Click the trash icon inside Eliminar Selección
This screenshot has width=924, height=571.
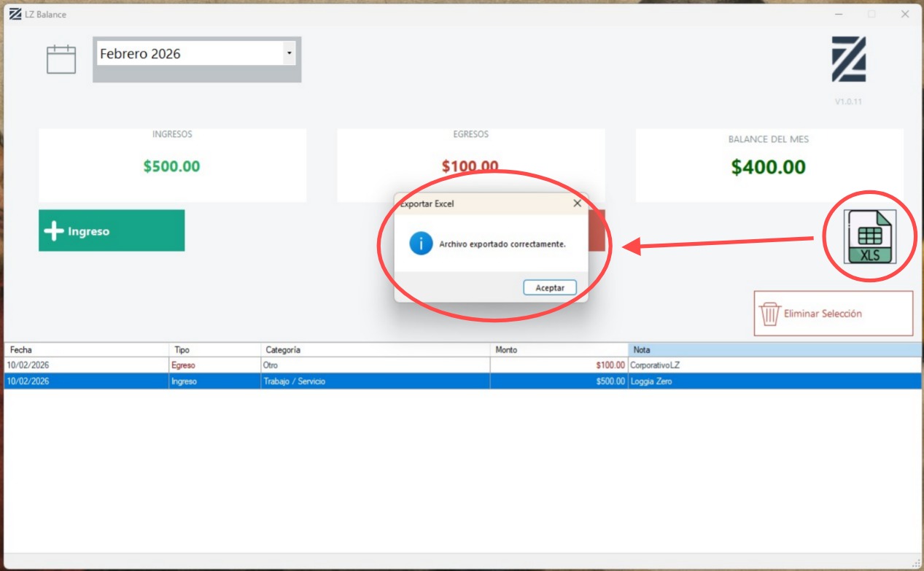772,312
